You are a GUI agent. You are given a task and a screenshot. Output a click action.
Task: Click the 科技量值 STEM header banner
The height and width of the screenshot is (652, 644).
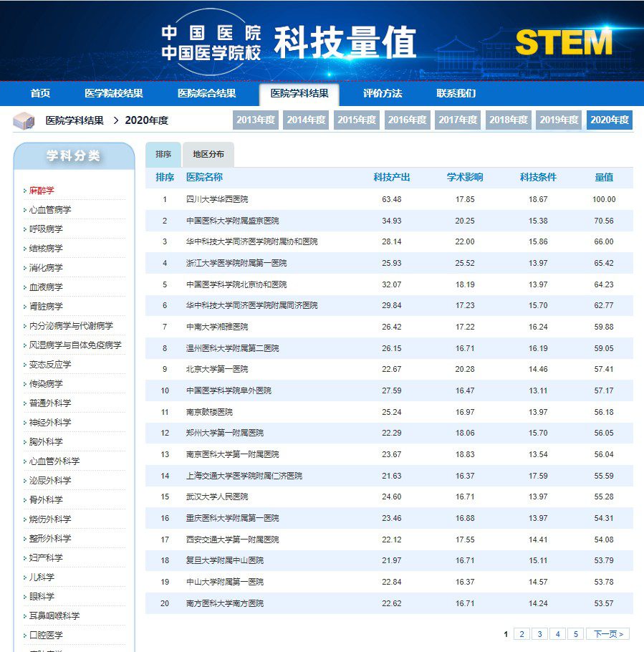(322, 41)
